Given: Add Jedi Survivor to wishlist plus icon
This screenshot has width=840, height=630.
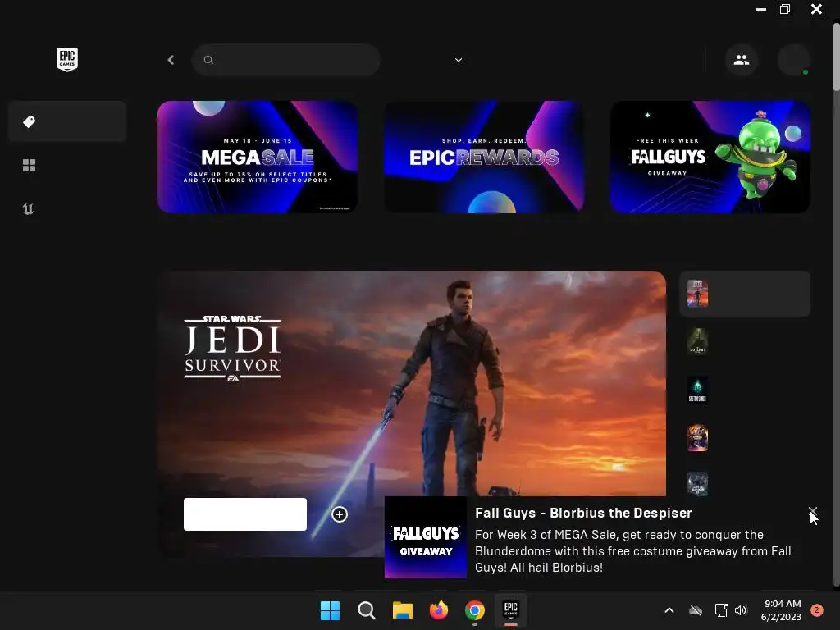Looking at the screenshot, I should 340,514.
